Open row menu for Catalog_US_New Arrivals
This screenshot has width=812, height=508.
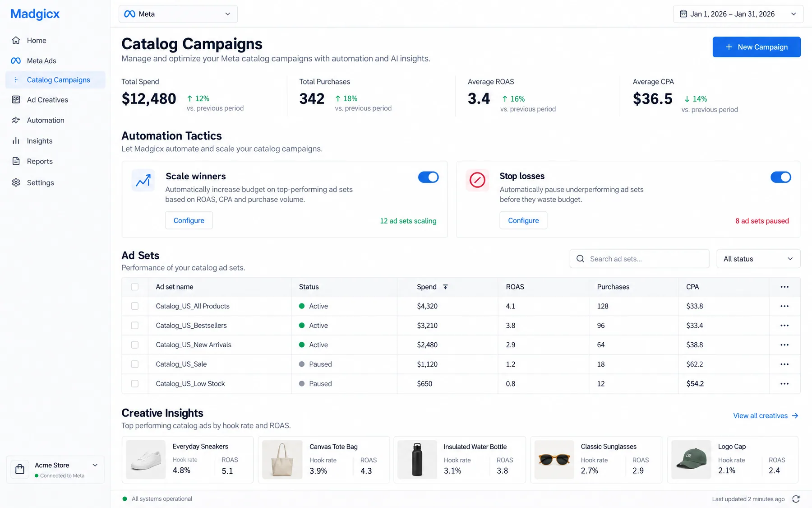pos(784,345)
